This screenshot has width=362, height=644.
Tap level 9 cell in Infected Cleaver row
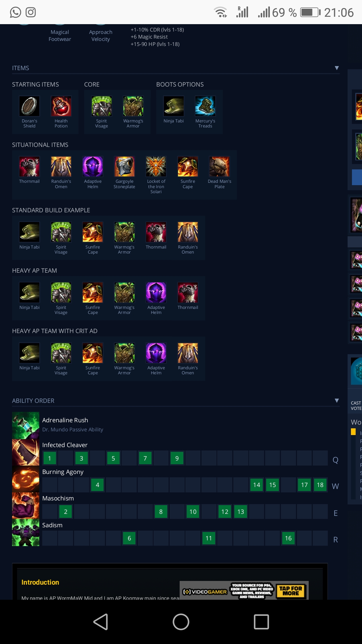pyautogui.click(x=177, y=458)
